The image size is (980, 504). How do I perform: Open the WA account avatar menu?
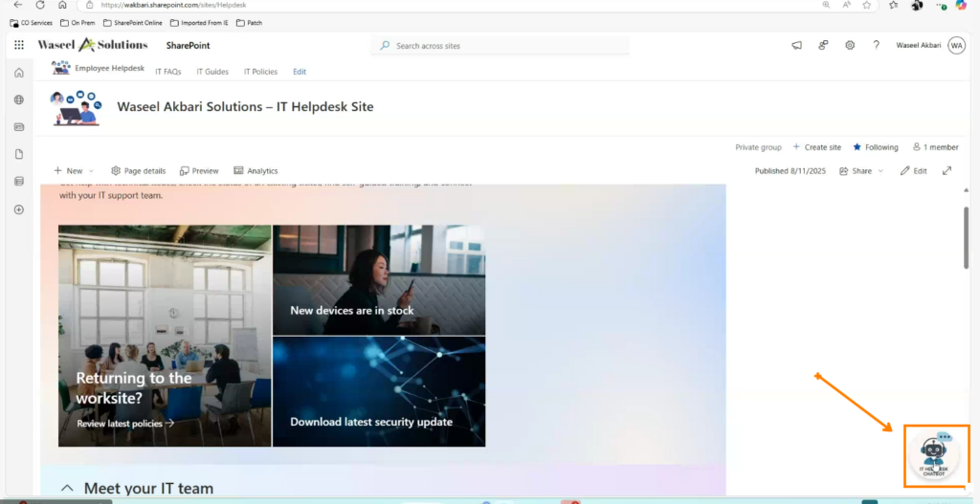tap(956, 45)
